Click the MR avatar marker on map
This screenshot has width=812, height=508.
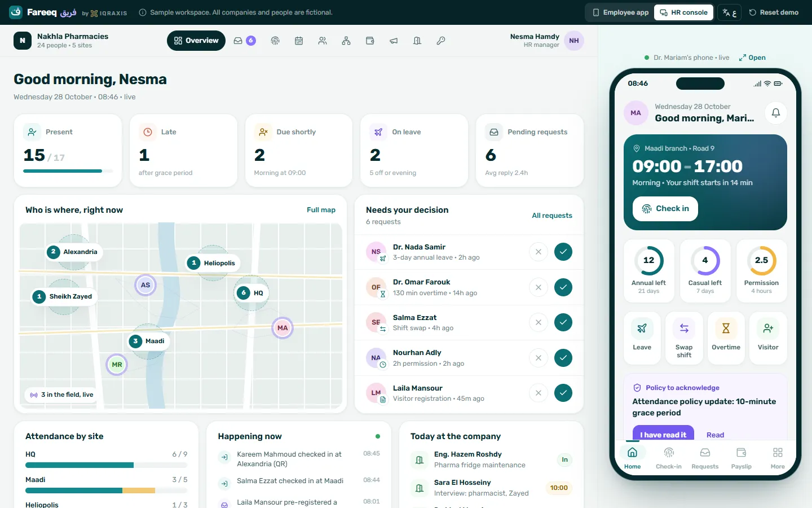[117, 365]
